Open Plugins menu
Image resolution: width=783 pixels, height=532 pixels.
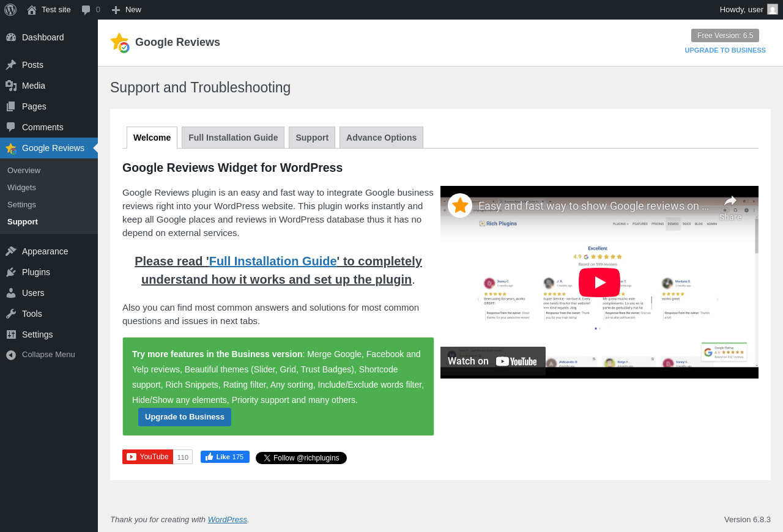click(49, 272)
